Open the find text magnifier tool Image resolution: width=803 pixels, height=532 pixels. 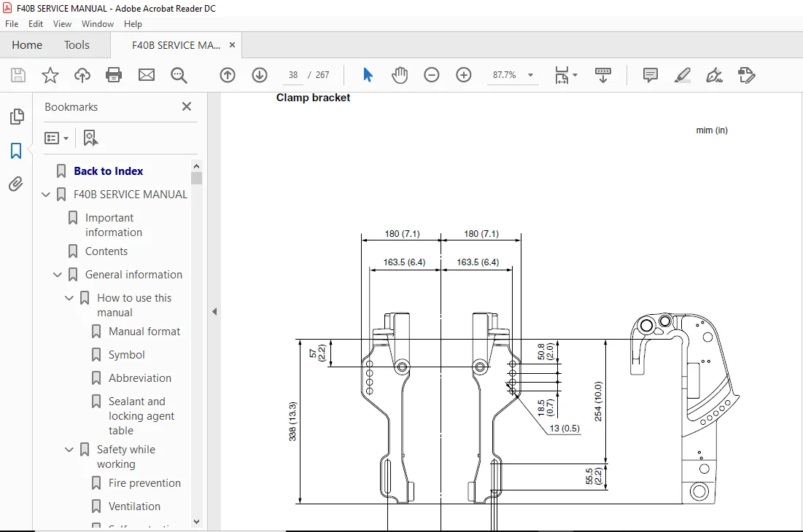point(179,75)
